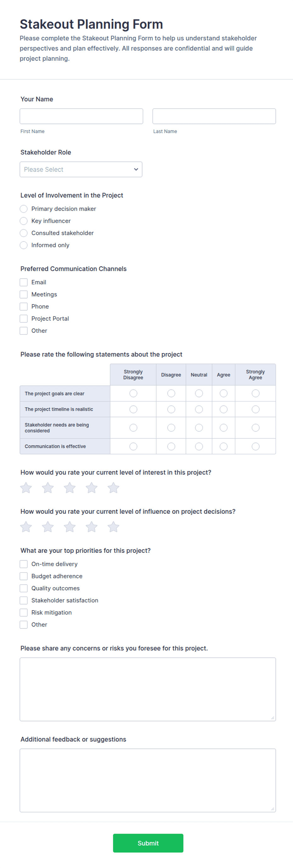The height and width of the screenshot is (868, 293).
Task: Focus the First Name input field
Action: tap(82, 116)
